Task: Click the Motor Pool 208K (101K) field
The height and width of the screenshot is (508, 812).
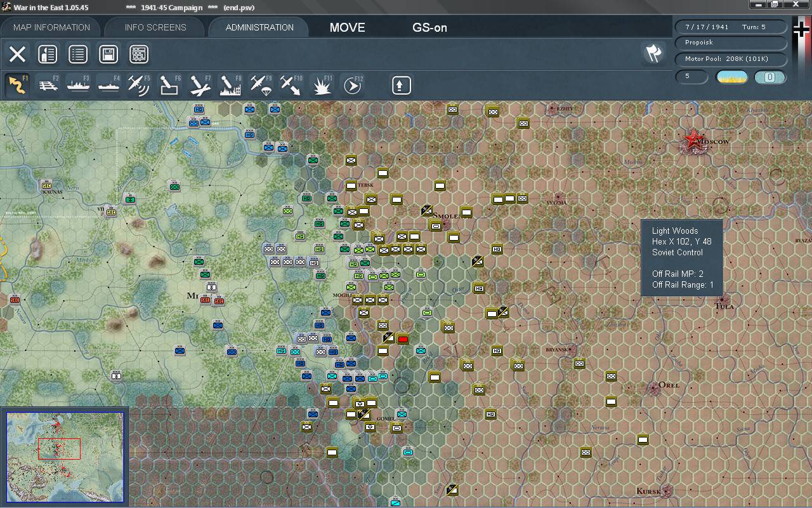Action: tap(731, 59)
